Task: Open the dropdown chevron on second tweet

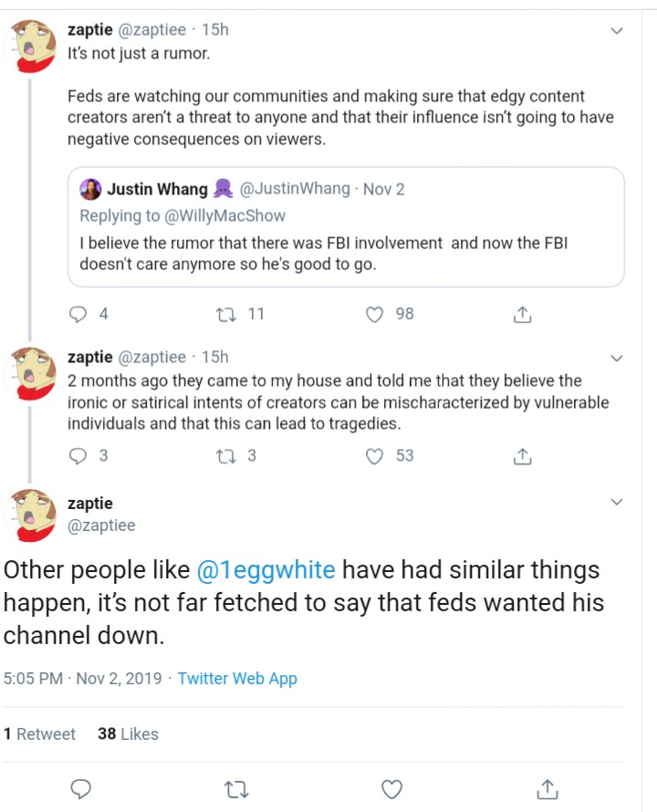Action: coord(617,359)
